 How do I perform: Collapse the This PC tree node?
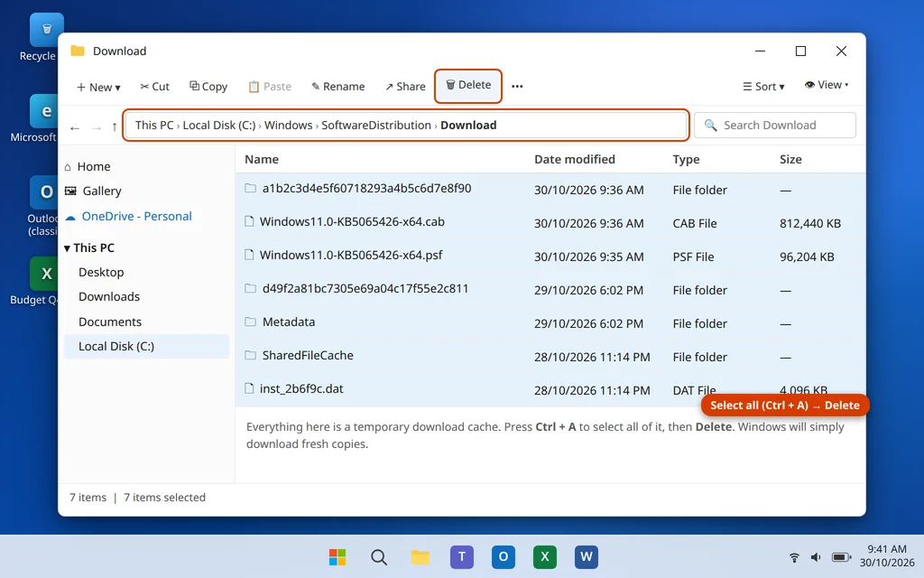click(67, 248)
